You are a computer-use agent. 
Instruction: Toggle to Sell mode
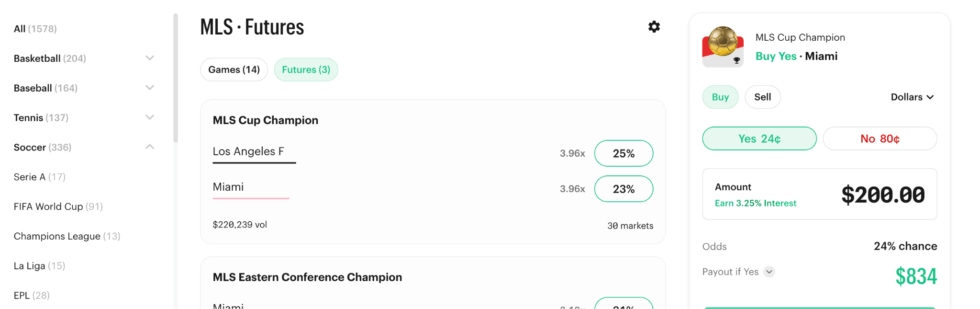pyautogui.click(x=762, y=97)
